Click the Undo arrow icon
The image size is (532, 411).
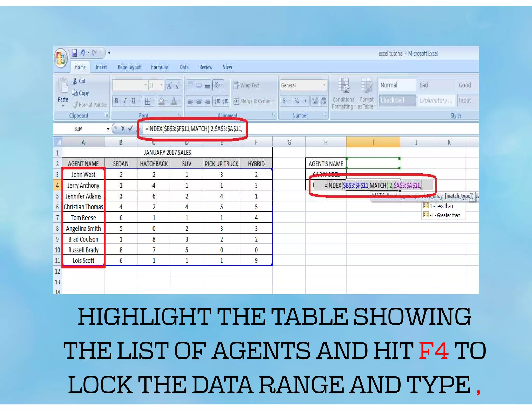(83, 53)
